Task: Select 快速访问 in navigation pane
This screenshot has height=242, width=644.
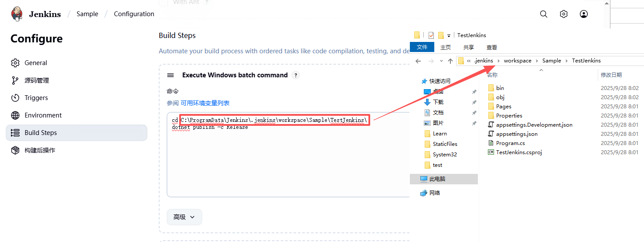Action: [440, 81]
